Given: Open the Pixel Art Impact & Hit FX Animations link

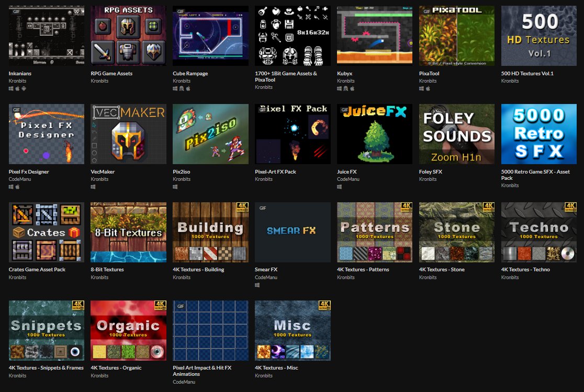Looking at the screenshot, I should point(202,371).
